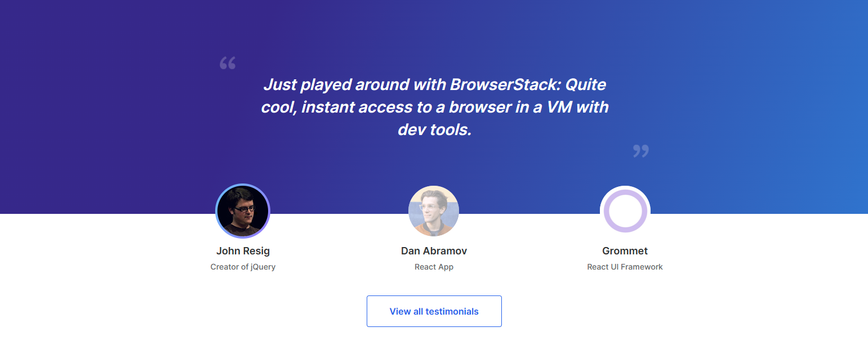Open the View all testimonials page
This screenshot has width=868, height=363.
pyautogui.click(x=434, y=311)
